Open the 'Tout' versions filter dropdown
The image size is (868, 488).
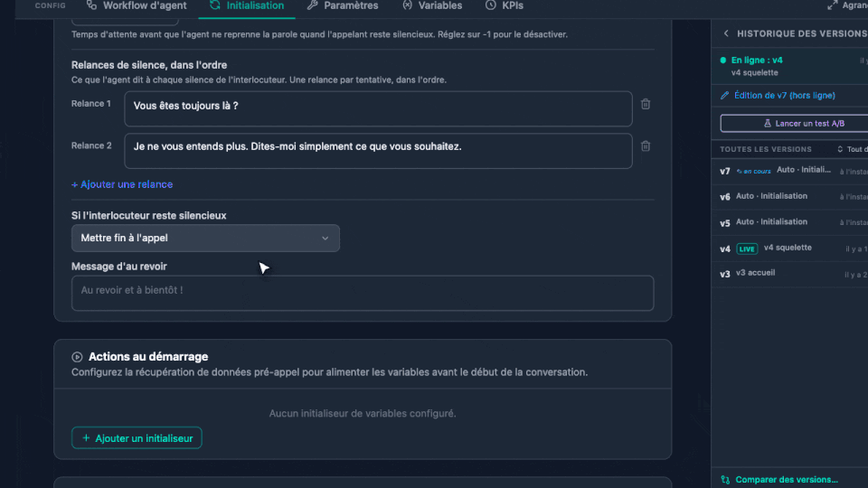point(853,149)
